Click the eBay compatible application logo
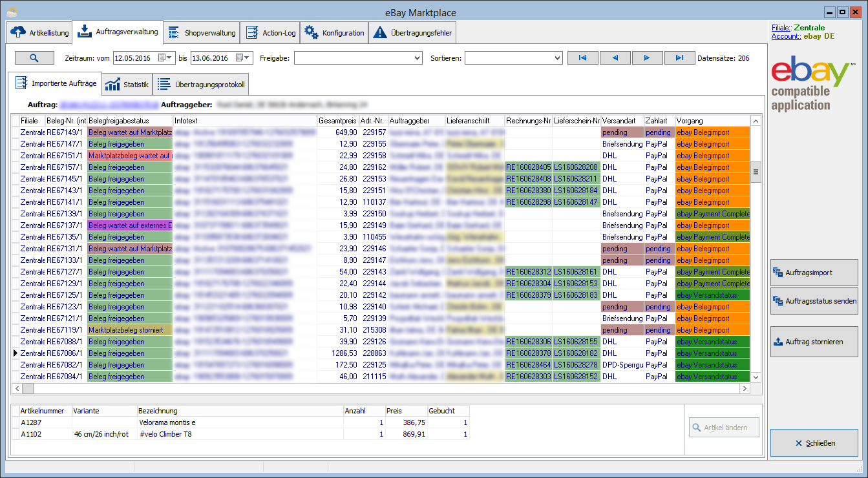 (x=813, y=84)
